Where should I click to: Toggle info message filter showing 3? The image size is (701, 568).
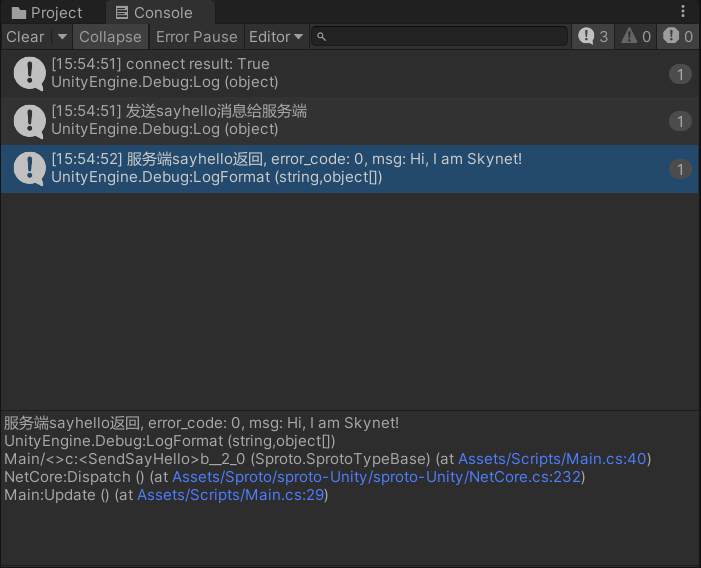592,37
